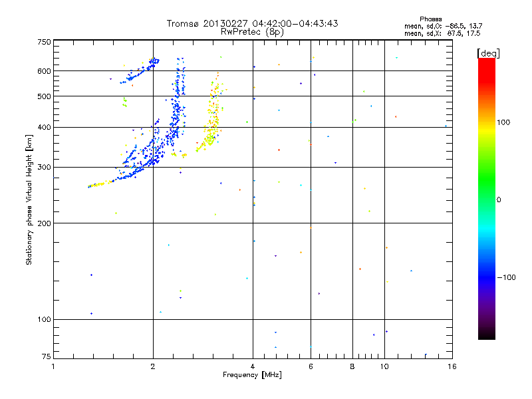Image resolution: width=532 pixels, height=399 pixels.
Task: Click the 'Phases' header label
Action: pos(430,19)
